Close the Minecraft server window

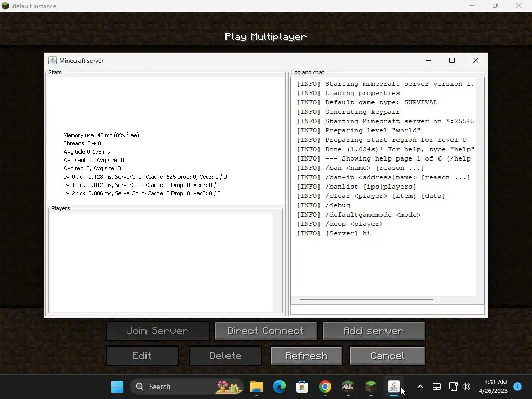(x=476, y=60)
